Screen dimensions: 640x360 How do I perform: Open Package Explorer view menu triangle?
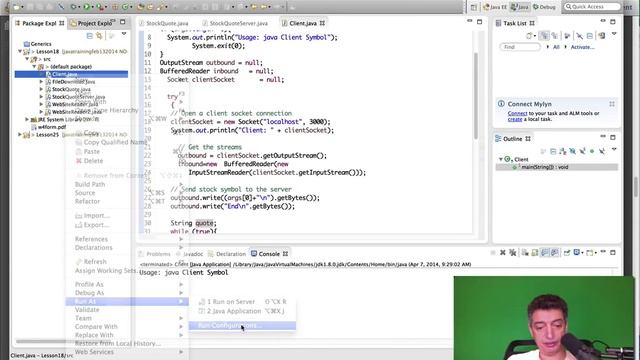pyautogui.click(x=124, y=34)
